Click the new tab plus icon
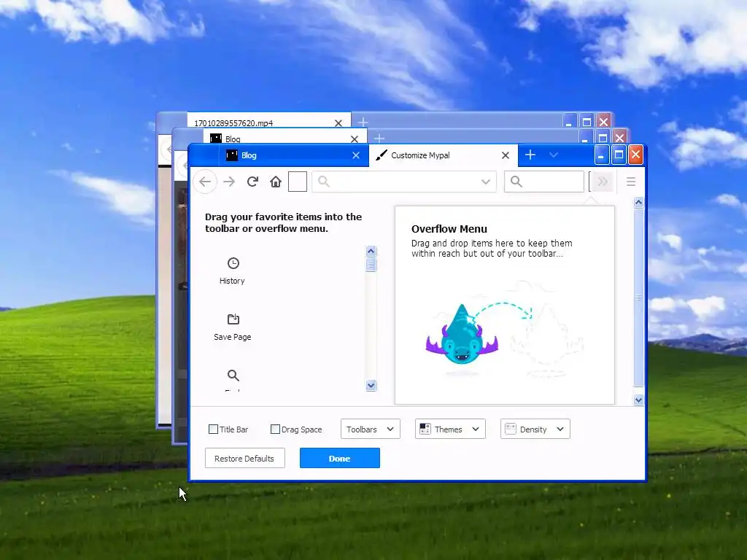Screen dimensions: 747x560 530,155
